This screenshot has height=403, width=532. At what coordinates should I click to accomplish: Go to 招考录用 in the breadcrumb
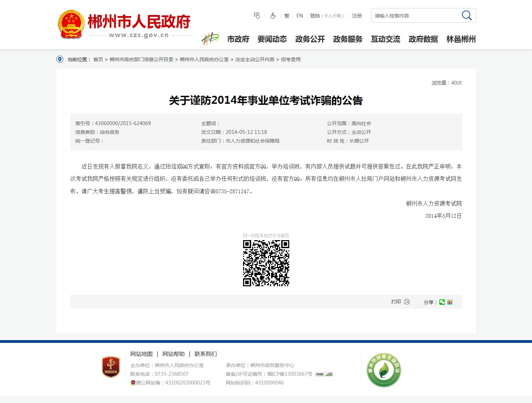(x=291, y=59)
